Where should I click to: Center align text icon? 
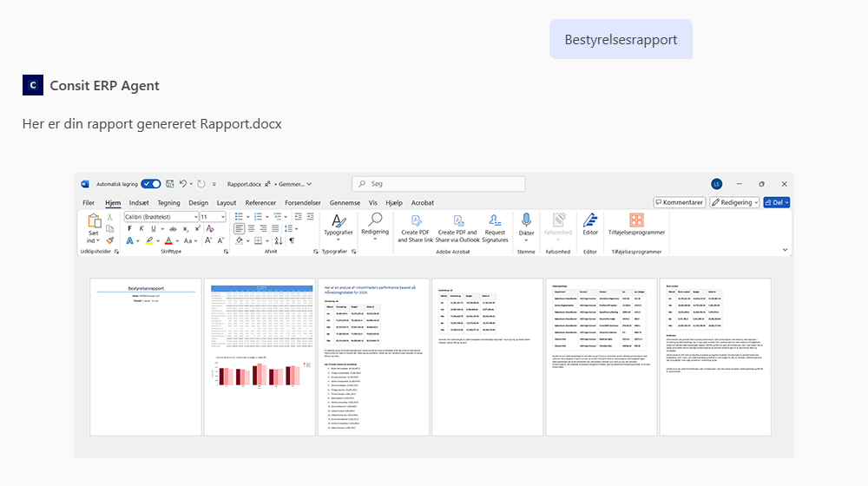(252, 228)
